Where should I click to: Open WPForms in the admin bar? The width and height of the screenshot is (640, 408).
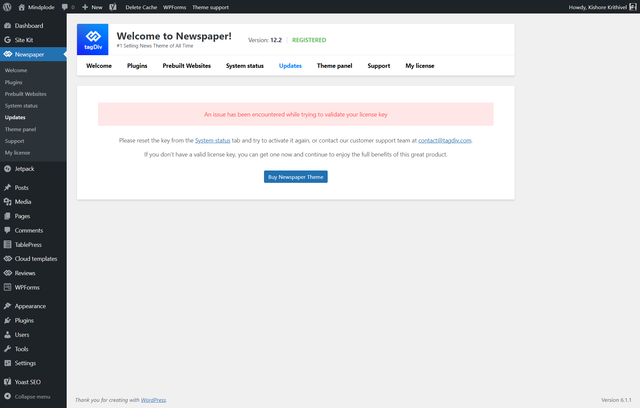(x=174, y=7)
